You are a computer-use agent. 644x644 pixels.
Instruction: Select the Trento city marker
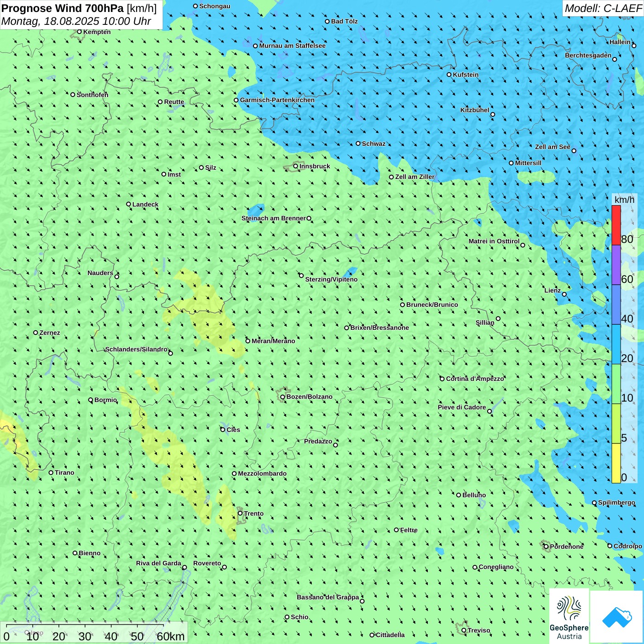[240, 513]
